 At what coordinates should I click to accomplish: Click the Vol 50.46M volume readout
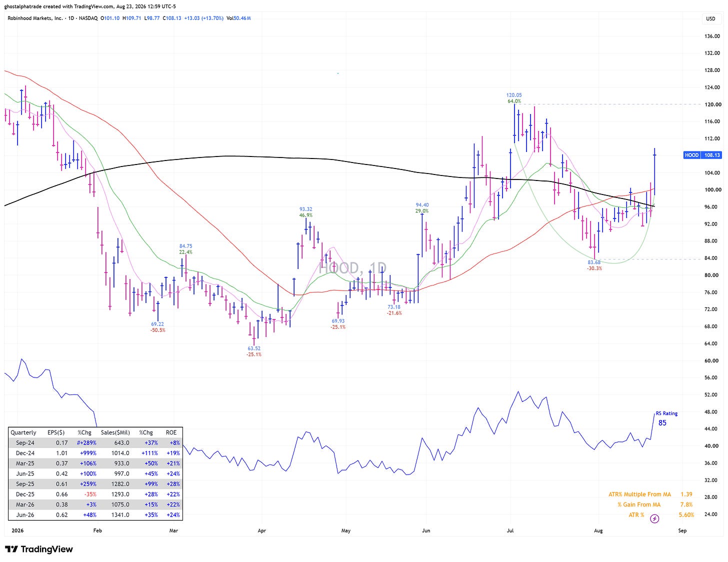click(238, 18)
